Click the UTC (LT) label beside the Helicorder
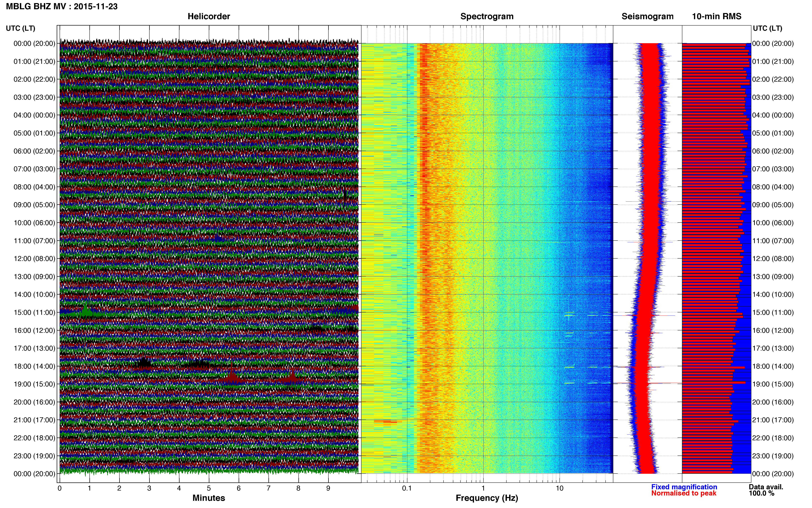 click(x=21, y=28)
